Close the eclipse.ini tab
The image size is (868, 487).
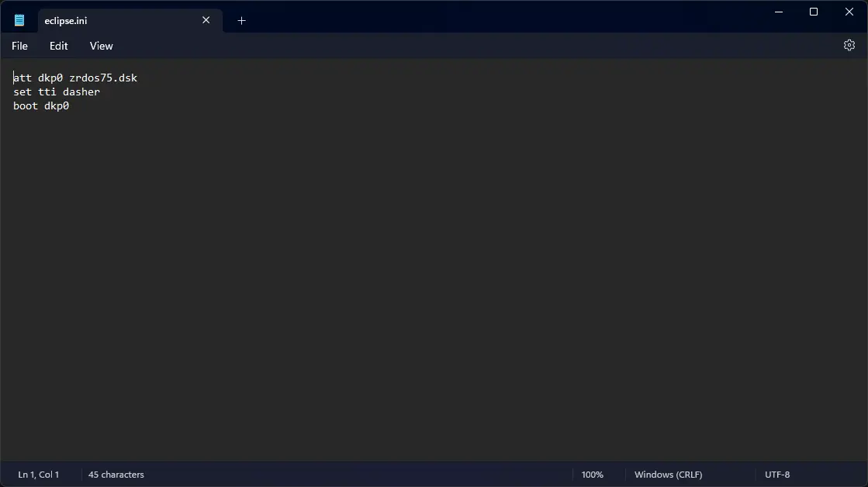[206, 21]
